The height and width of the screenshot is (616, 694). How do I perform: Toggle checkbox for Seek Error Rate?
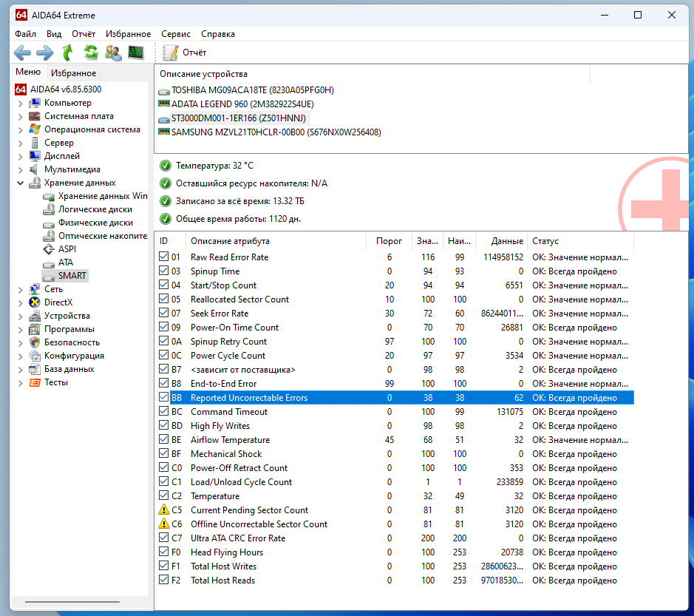164,313
